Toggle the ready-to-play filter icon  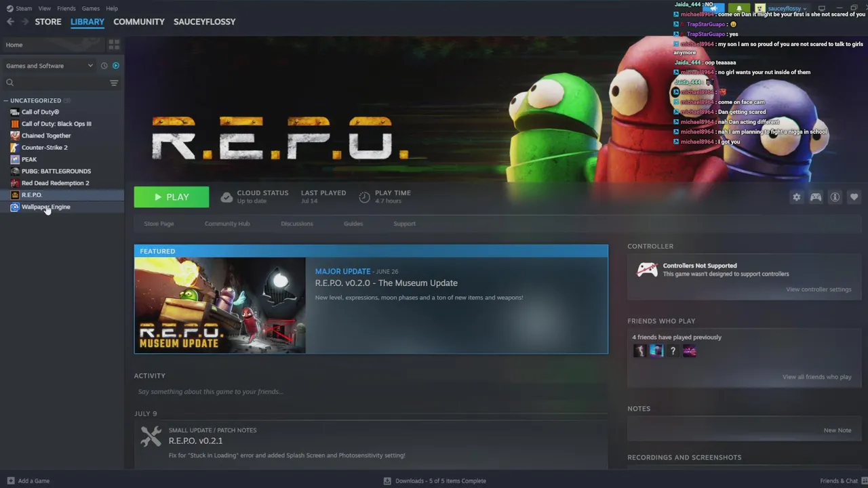(116, 66)
